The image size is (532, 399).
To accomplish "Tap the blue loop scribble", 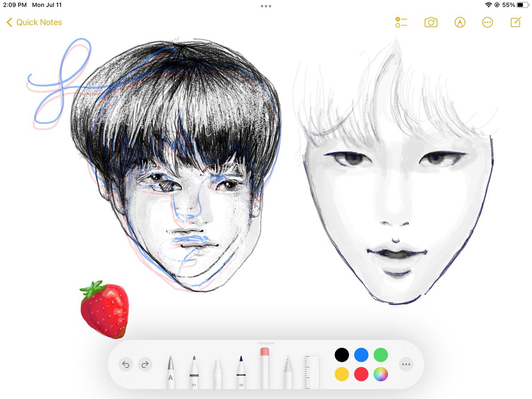I will (x=59, y=81).
